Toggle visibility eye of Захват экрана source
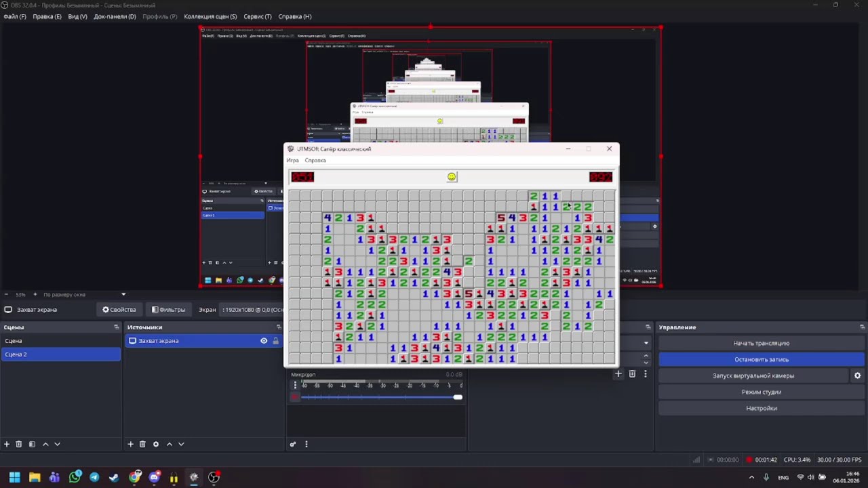Screen dimensions: 868x488 [264, 341]
